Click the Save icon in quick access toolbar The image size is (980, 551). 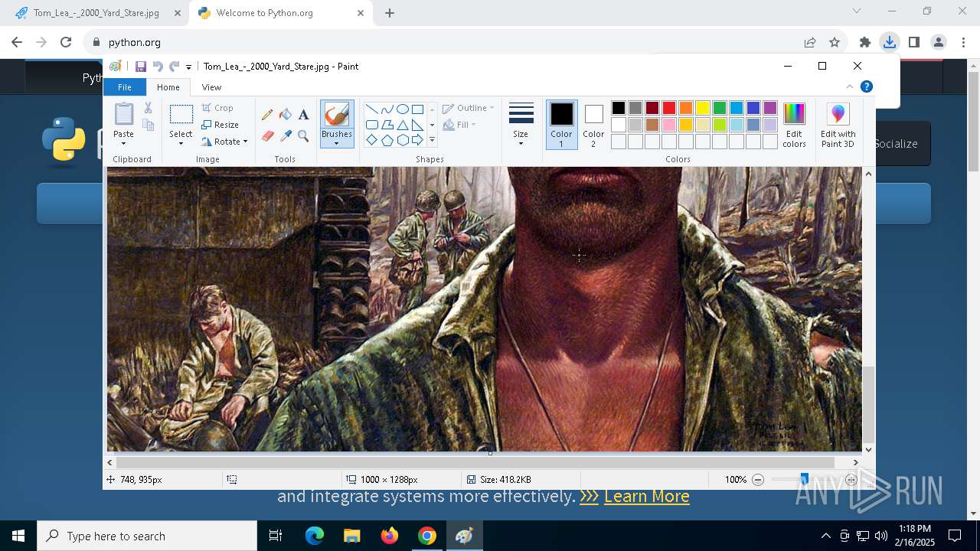141,67
